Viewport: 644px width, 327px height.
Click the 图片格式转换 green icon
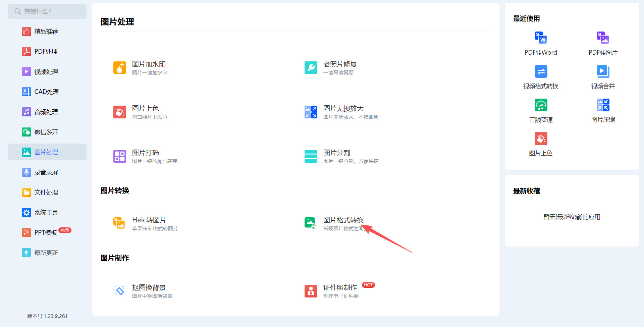click(x=311, y=223)
